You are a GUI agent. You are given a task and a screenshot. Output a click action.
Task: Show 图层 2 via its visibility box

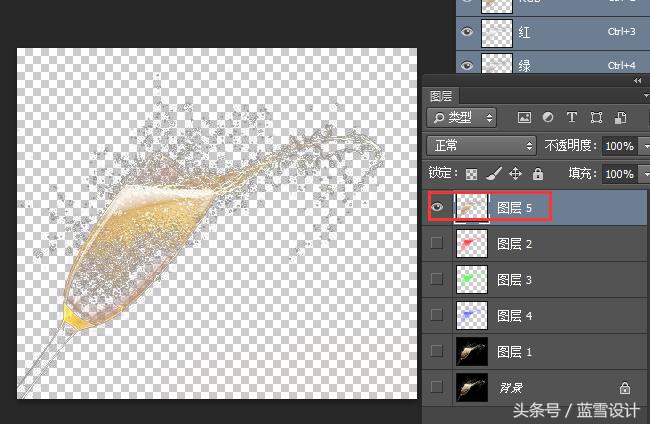click(x=437, y=243)
